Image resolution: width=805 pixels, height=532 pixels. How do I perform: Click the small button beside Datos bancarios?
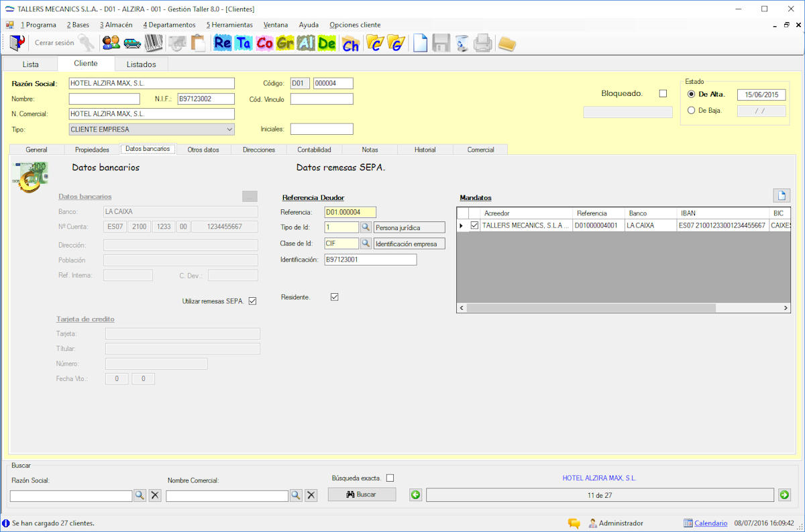pos(250,196)
